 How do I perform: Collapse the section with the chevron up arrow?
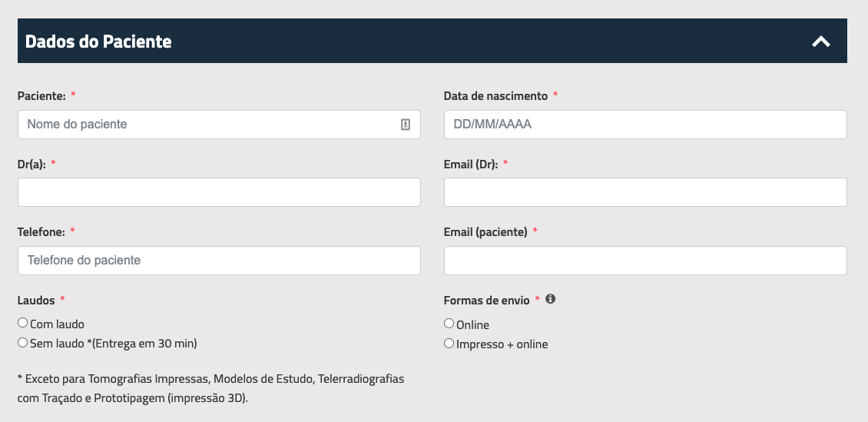(821, 42)
